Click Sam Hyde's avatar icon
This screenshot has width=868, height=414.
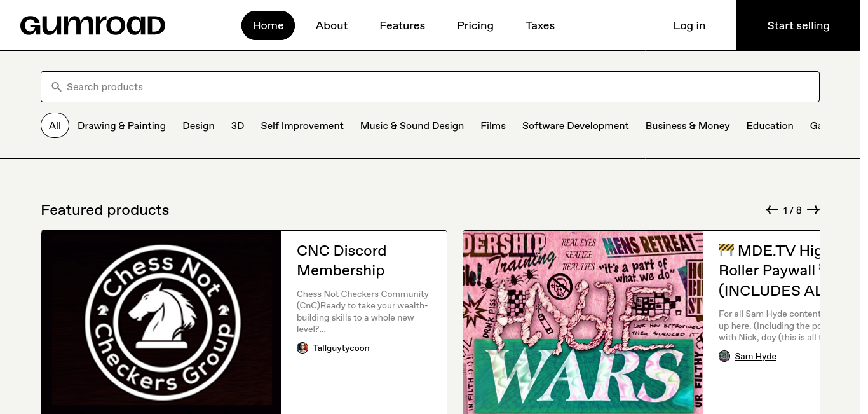pos(724,356)
